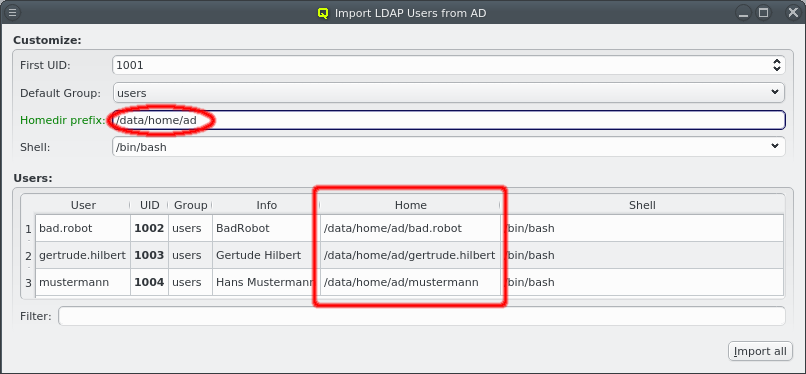Select the mustermann user cell

click(x=83, y=282)
